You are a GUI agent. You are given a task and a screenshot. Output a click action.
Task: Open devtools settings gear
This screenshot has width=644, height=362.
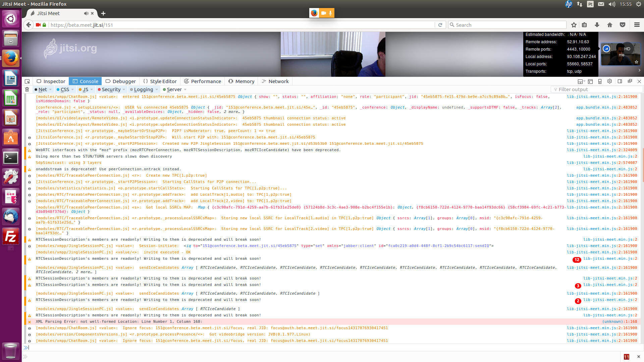(x=610, y=81)
